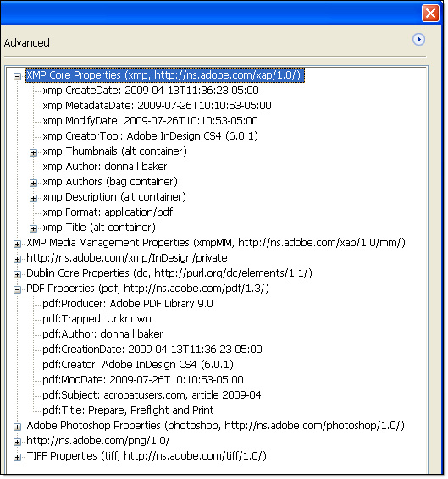The image size is (448, 479).
Task: Expand the InDesign private namespace node
Action: click(18, 259)
